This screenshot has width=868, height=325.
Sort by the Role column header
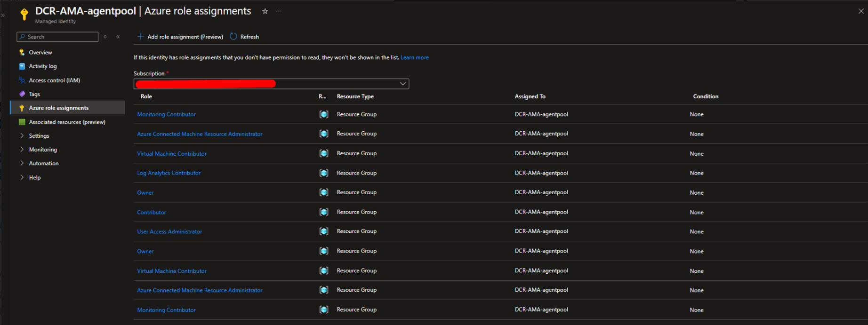tap(146, 96)
